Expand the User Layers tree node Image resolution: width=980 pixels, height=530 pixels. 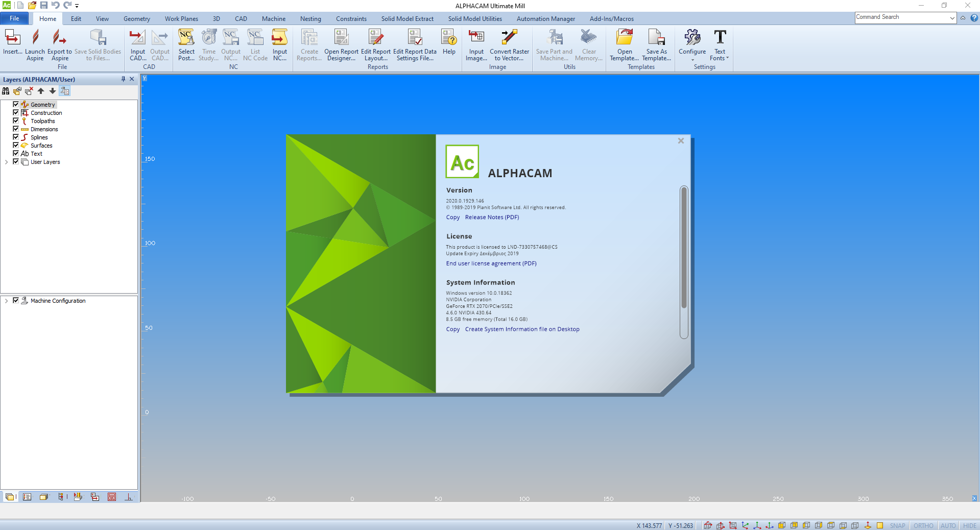coord(6,162)
